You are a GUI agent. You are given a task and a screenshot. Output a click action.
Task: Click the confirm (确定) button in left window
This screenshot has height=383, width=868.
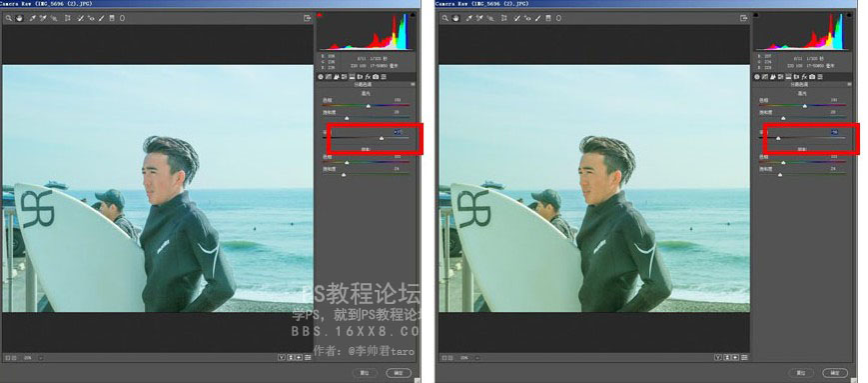pos(398,372)
